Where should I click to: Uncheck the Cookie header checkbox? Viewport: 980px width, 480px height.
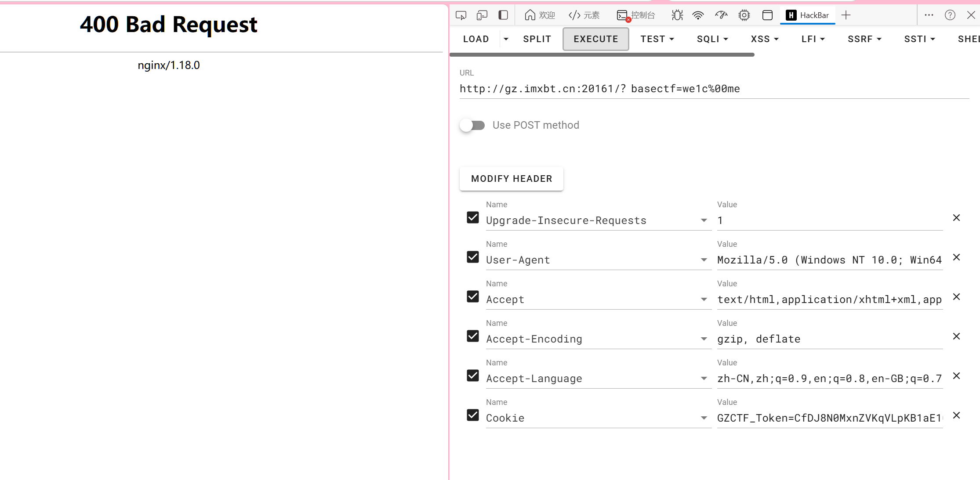(473, 415)
